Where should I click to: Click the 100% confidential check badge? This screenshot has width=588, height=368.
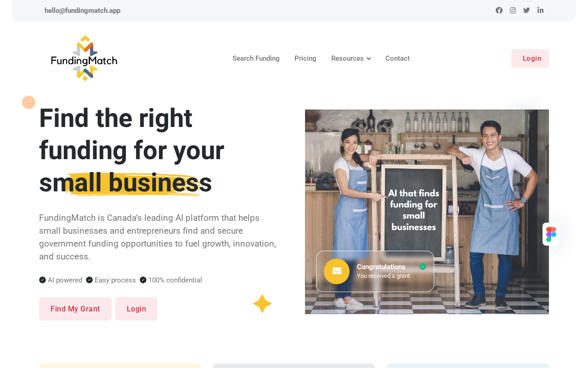coord(143,280)
